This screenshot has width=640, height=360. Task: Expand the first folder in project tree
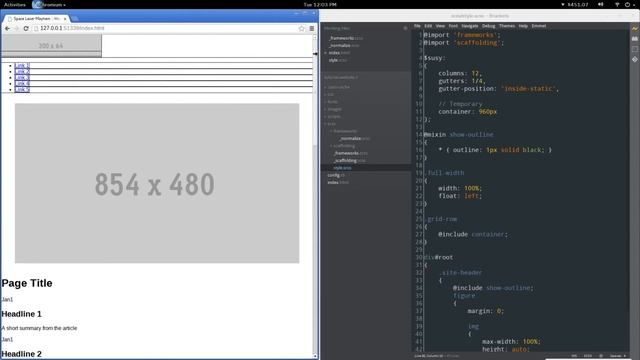click(x=337, y=87)
